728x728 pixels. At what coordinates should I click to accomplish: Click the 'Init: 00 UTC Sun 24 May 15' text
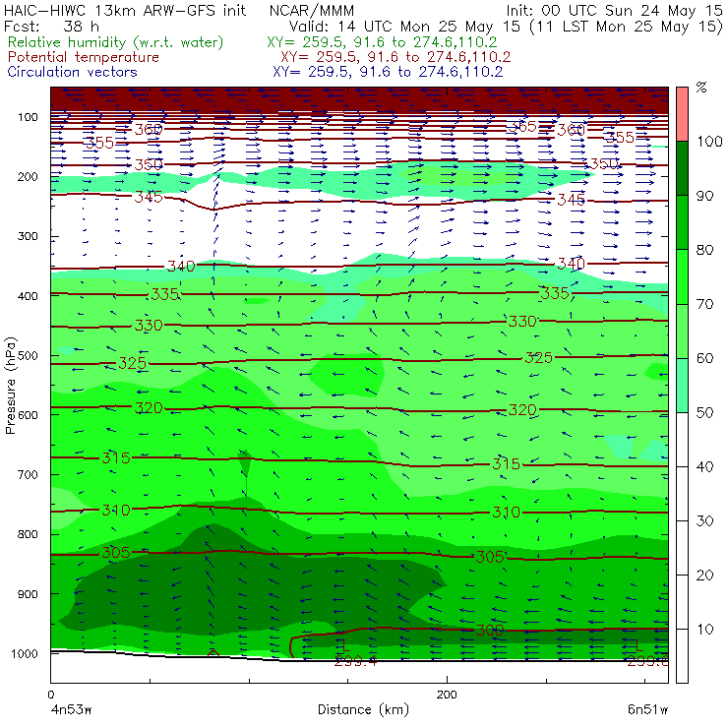coord(614,10)
